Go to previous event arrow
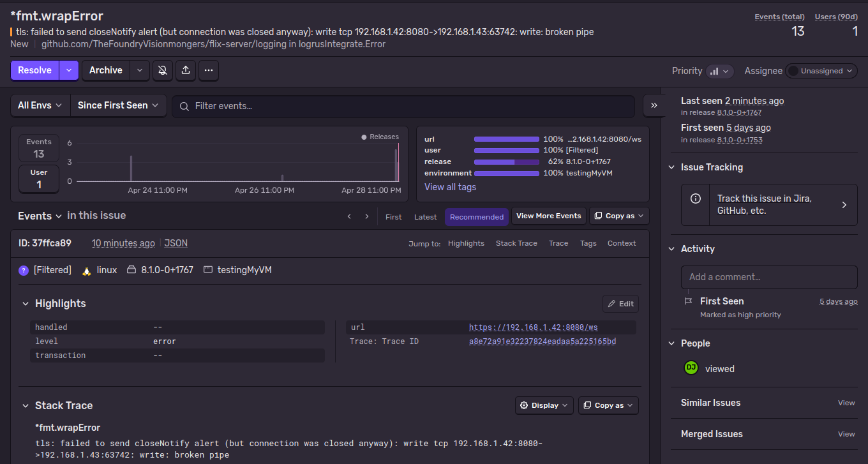The height and width of the screenshot is (464, 868). (349, 216)
